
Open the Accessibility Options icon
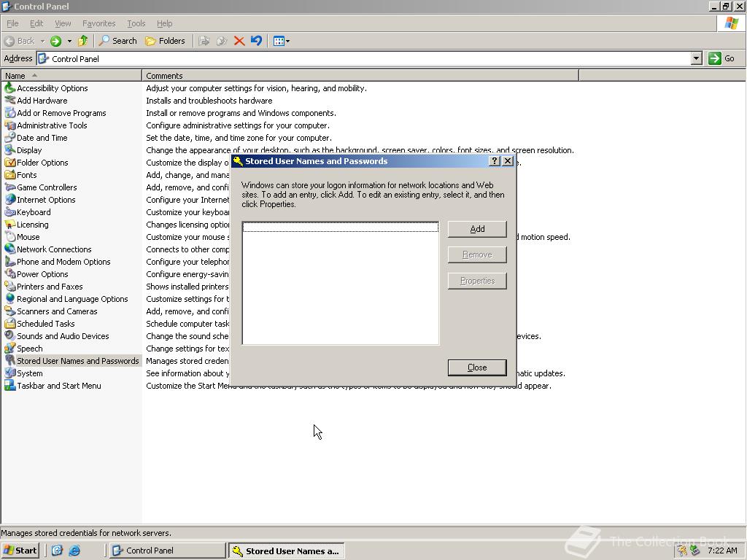click(10, 88)
